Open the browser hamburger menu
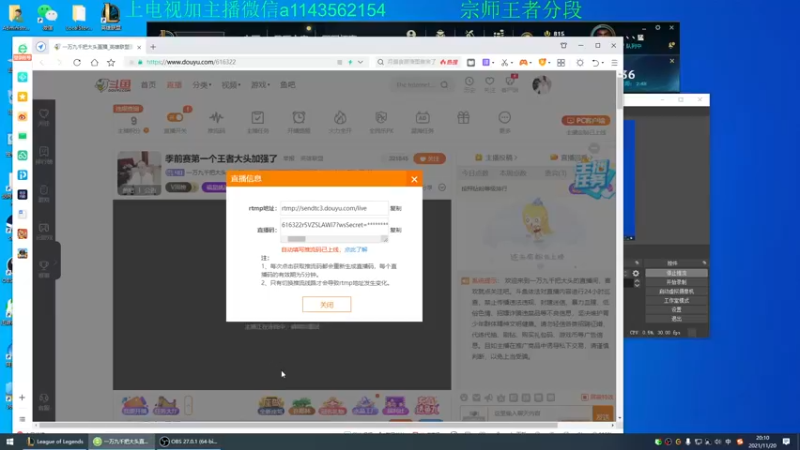The image size is (800, 450). coord(614,62)
